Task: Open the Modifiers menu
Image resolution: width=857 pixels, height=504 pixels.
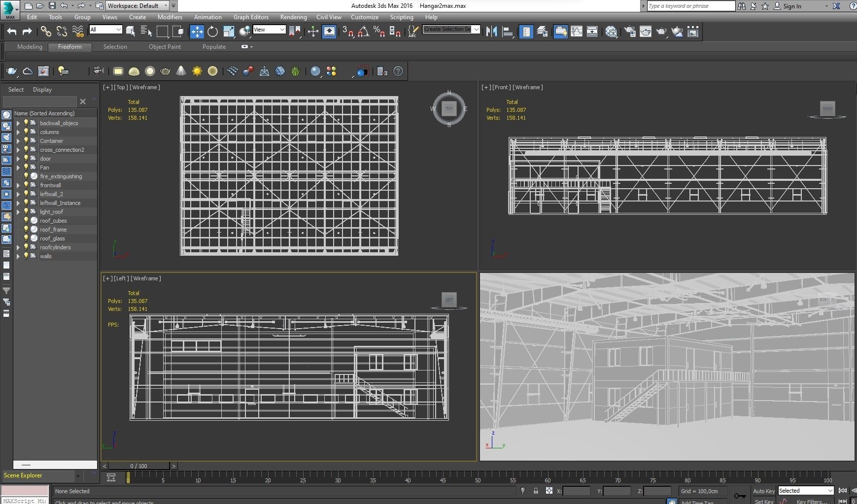Action: [170, 17]
